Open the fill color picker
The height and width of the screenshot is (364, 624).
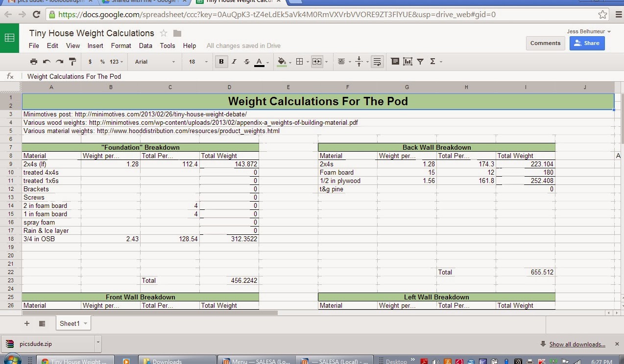(283, 62)
